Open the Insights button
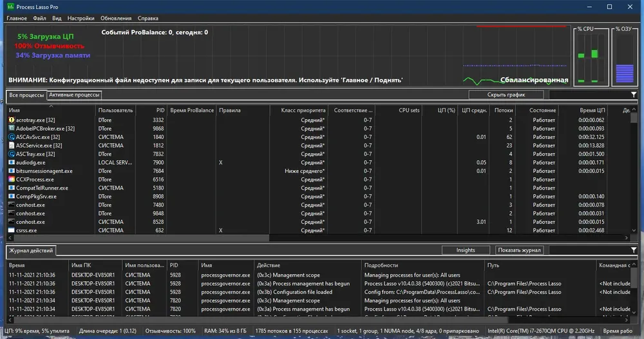The width and height of the screenshot is (644, 339). 466,250
